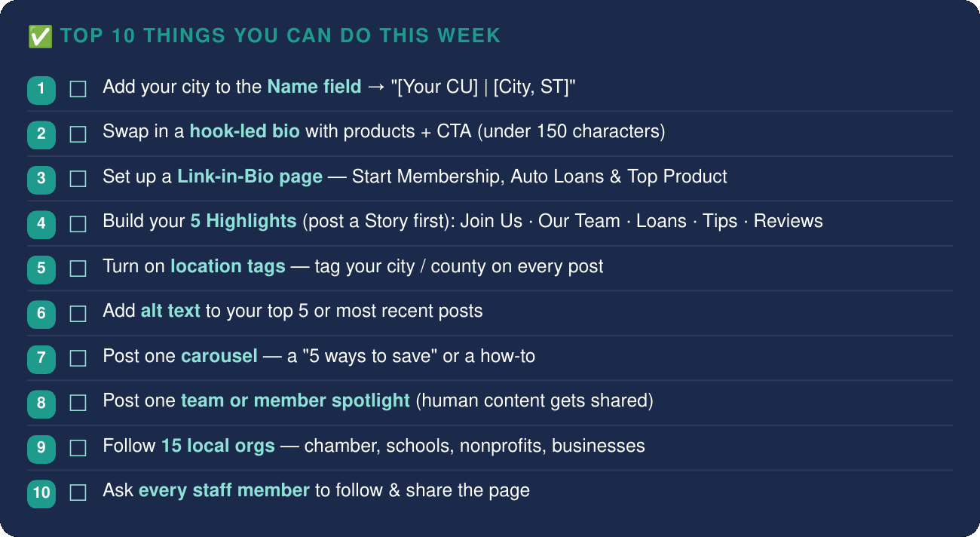Screen dimensions: 980x537
Task: Click the number 9 badge
Action: click(x=41, y=448)
